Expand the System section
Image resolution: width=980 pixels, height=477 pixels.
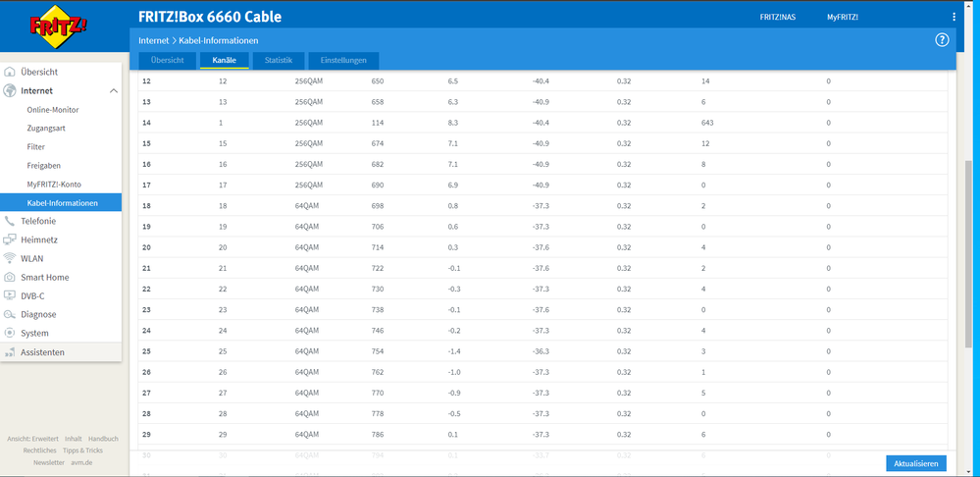click(61, 333)
